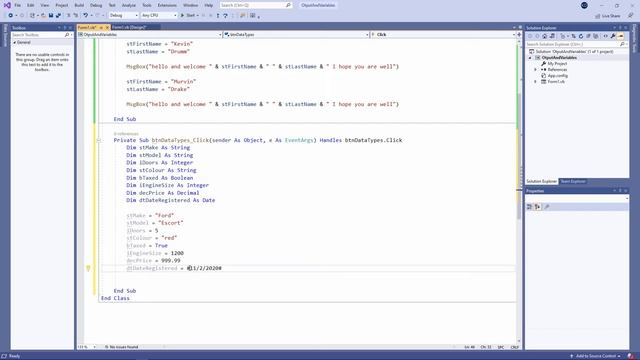Click Categorized icon in Properties panel

529,207
